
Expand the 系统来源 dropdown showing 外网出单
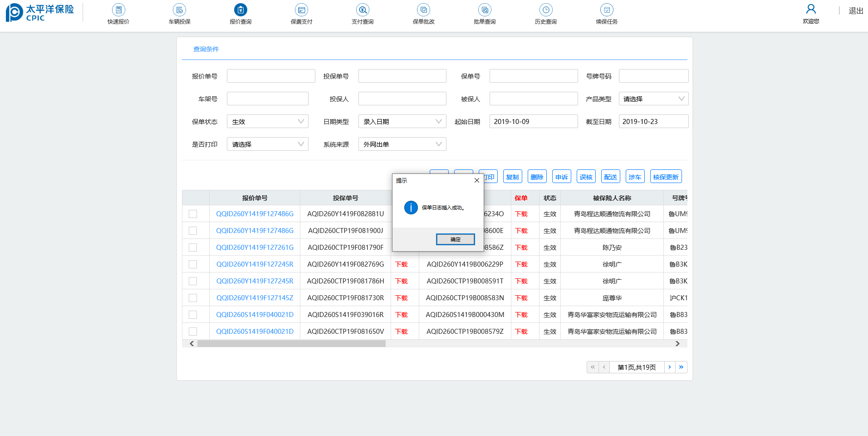coord(402,144)
